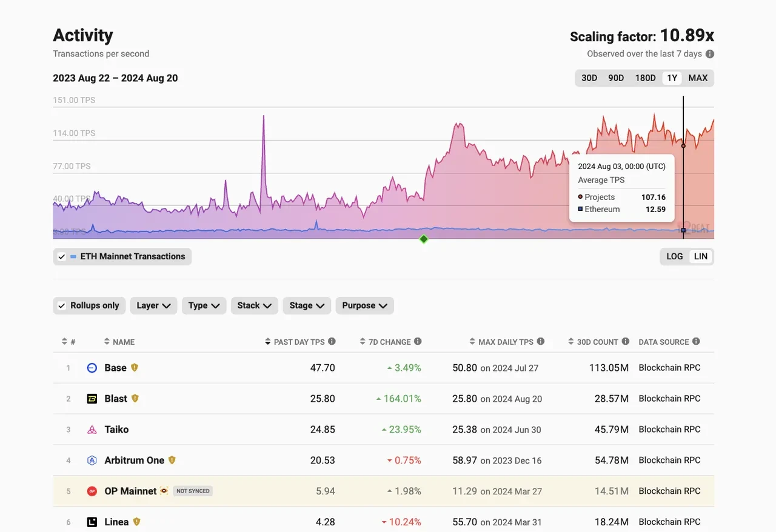Screen dimensions: 776x532
Task: Click the warning shield beside Arbitrum One
Action: pyautogui.click(x=172, y=461)
